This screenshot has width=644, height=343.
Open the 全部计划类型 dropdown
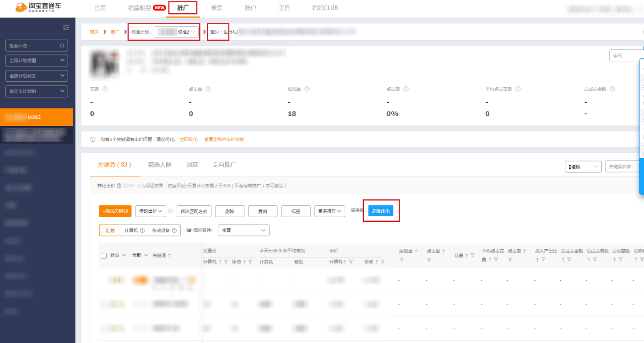coord(37,60)
